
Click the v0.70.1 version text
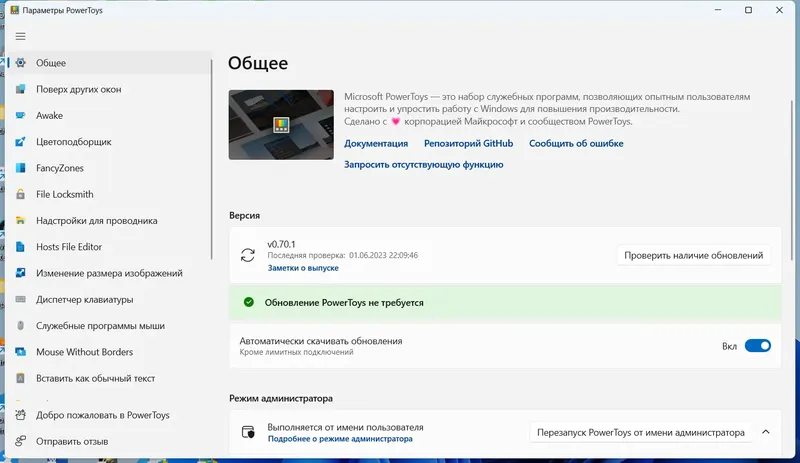click(281, 244)
